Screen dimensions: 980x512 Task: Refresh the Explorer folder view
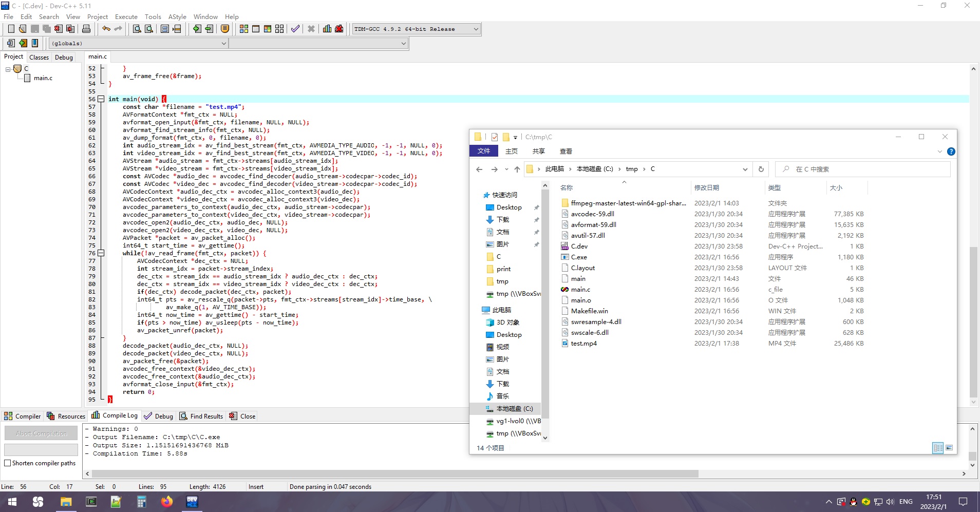(761, 169)
